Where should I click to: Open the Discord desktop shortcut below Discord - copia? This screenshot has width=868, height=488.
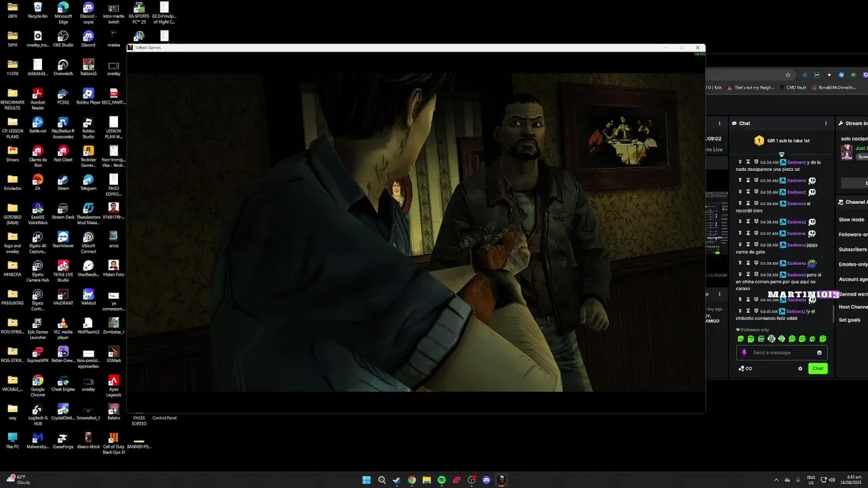pyautogui.click(x=88, y=39)
